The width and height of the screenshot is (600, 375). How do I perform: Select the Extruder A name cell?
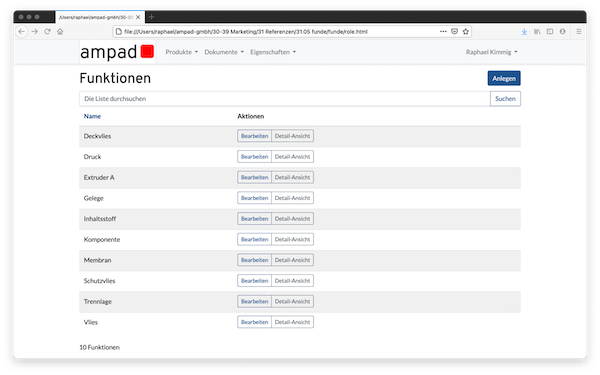[x=99, y=177]
